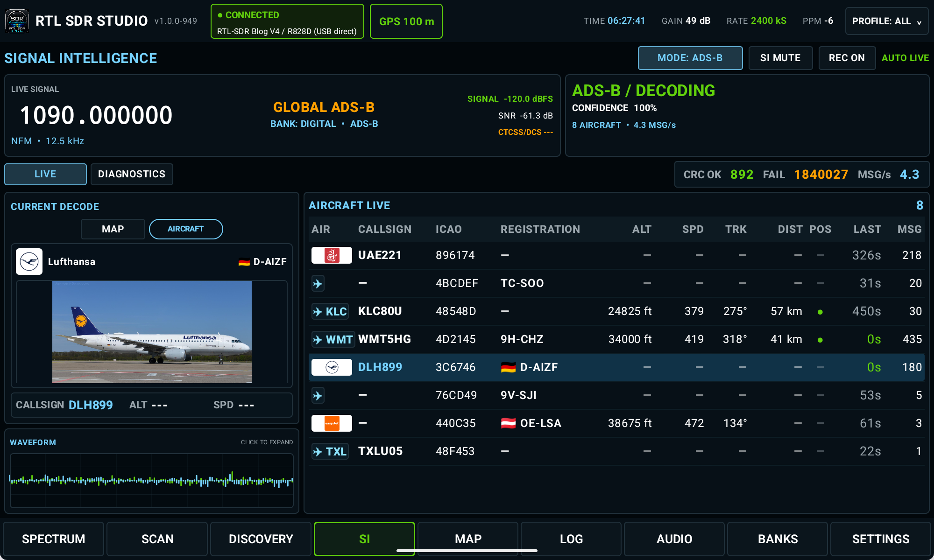934x560 pixels.
Task: Open the LOG tab
Action: pos(571,539)
